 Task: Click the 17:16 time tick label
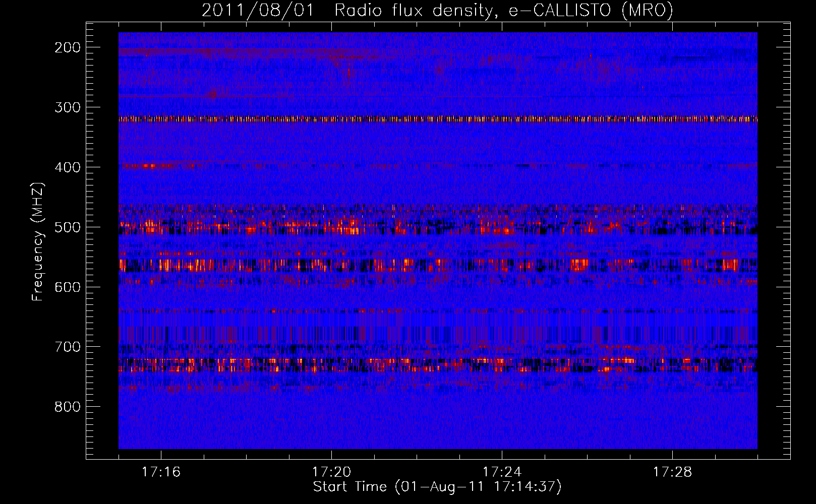click(161, 472)
